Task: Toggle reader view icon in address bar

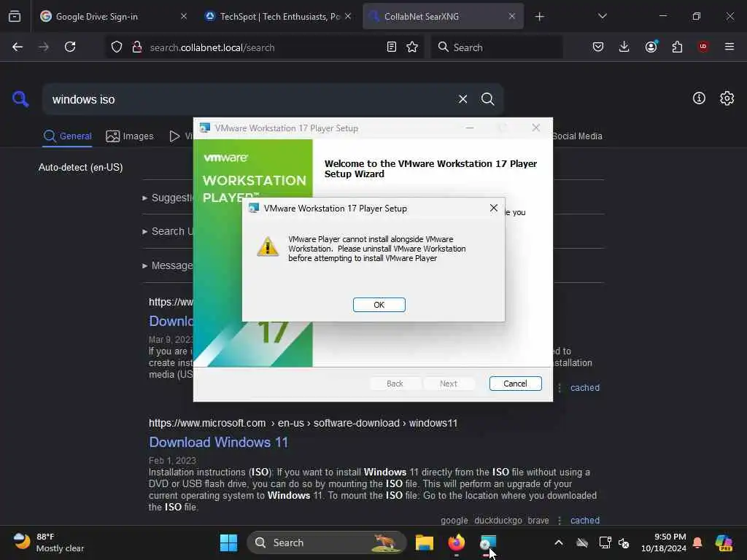Action: pyautogui.click(x=391, y=47)
